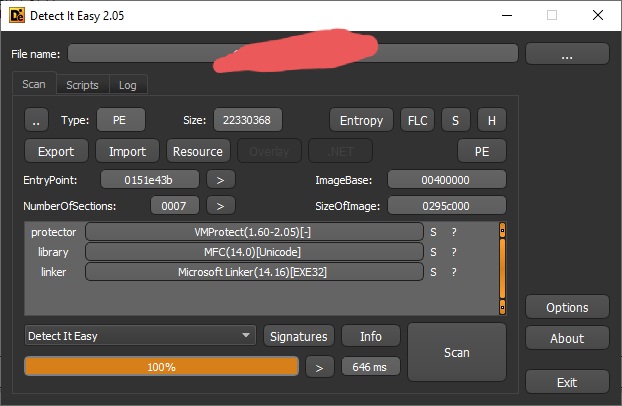
Task: Open the H hex viewer button
Action: (491, 120)
